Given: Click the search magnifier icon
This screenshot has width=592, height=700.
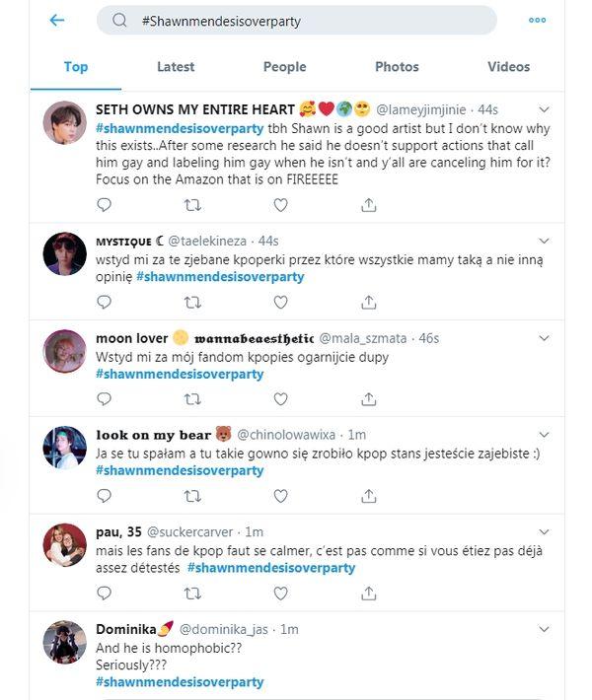Looking at the screenshot, I should tap(119, 21).
